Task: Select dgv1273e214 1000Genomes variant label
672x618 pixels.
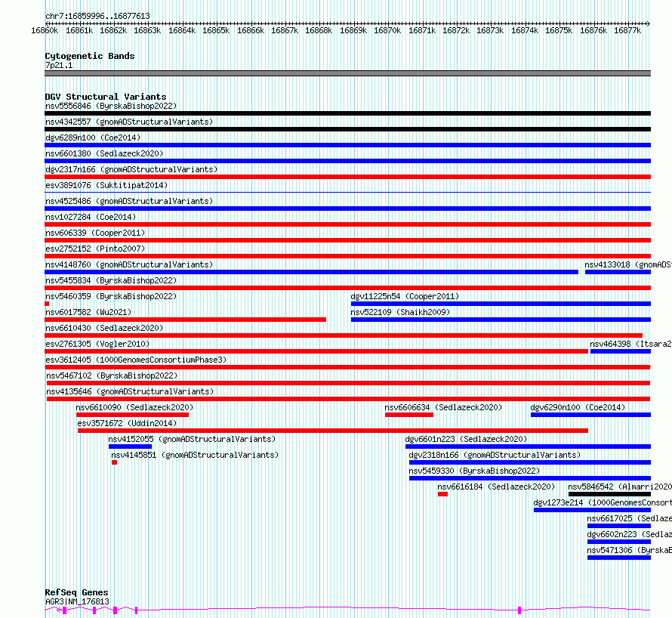Action: [x=603, y=502]
